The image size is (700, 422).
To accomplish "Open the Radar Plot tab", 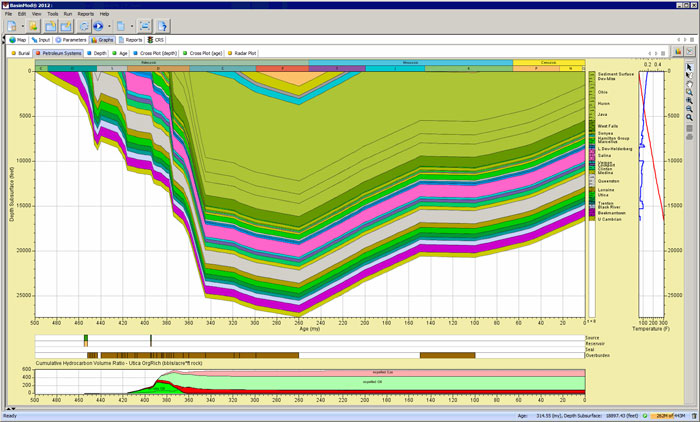I will 243,52.
